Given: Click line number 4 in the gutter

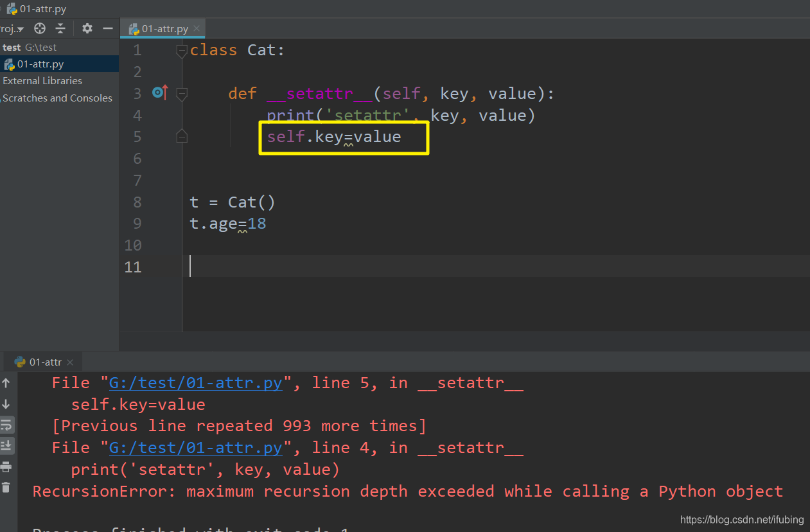Looking at the screenshot, I should [x=137, y=116].
